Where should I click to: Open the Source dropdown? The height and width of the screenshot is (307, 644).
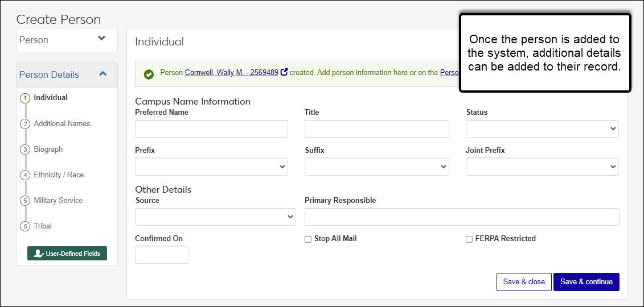(215, 217)
